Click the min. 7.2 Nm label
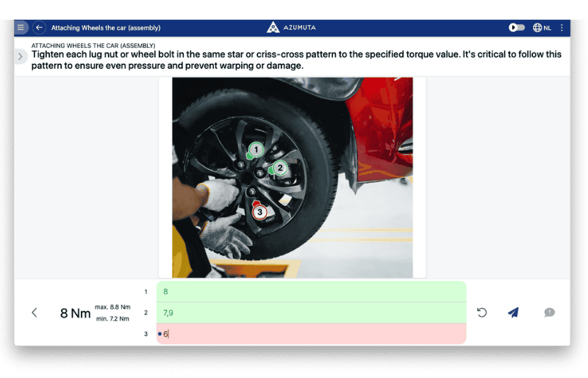Image resolution: width=588 pixels, height=378 pixels. pos(112,318)
